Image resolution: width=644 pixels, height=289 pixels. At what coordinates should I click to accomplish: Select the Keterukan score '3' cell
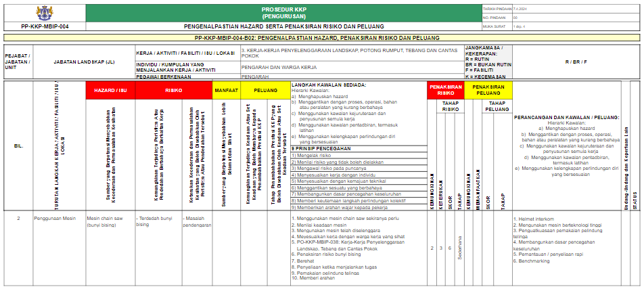[x=440, y=248]
